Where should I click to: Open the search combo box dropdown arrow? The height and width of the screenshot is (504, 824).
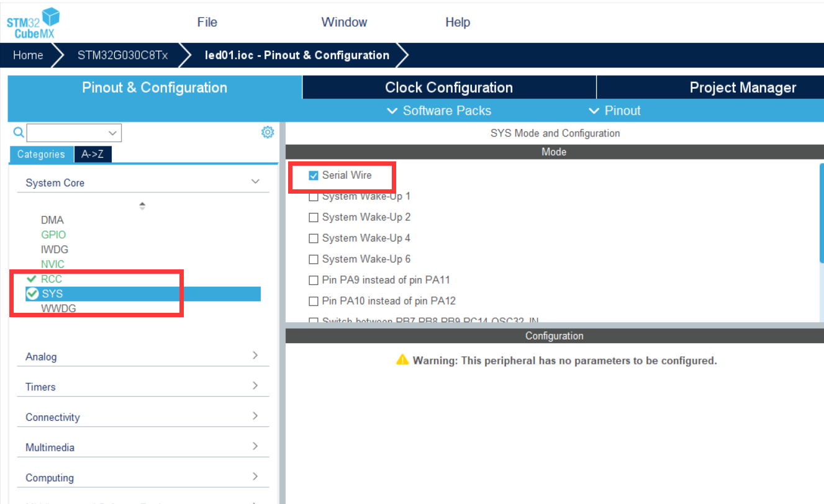pyautogui.click(x=113, y=133)
